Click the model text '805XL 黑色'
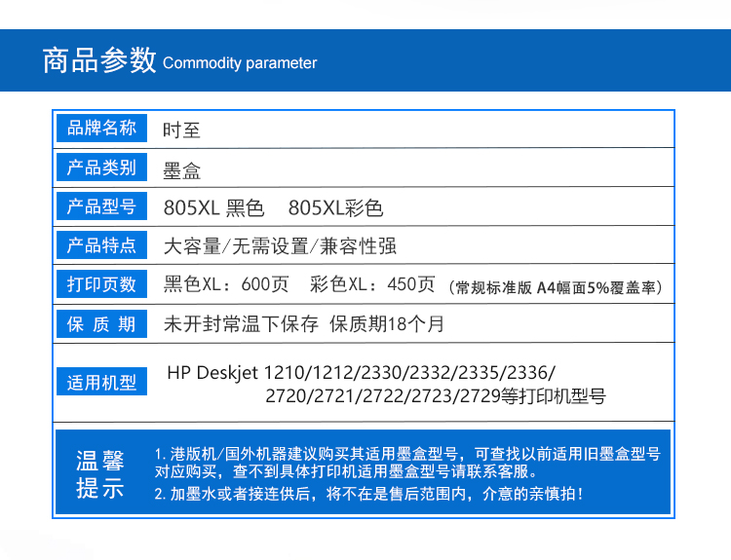Screen dimensions: 731x560 pos(214,207)
